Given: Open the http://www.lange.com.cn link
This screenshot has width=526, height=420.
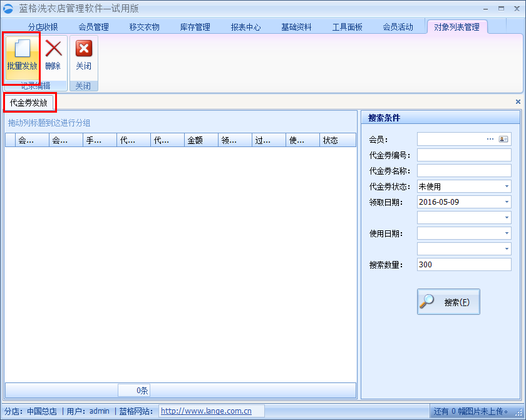Looking at the screenshot, I should click(x=206, y=411).
